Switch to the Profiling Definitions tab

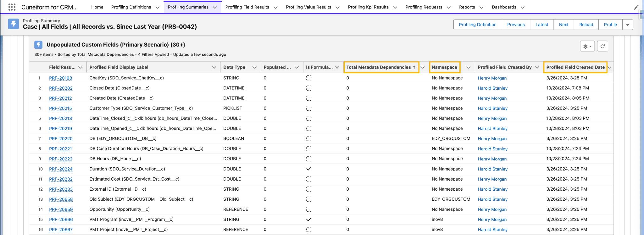[131, 7]
